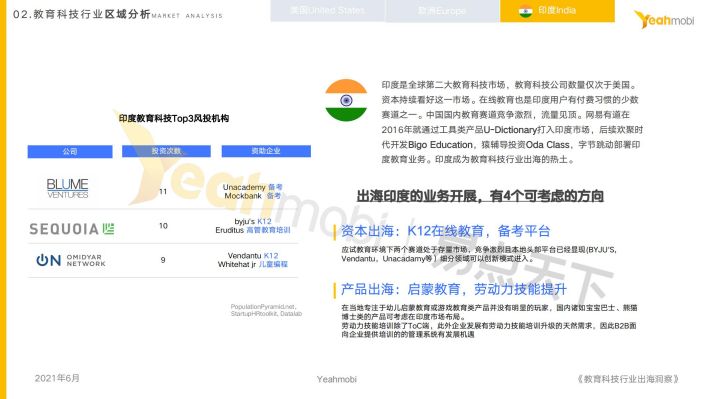The width and height of the screenshot is (710, 399).
Task: Click the Yeahmobi logo at top right
Action: tap(664, 19)
